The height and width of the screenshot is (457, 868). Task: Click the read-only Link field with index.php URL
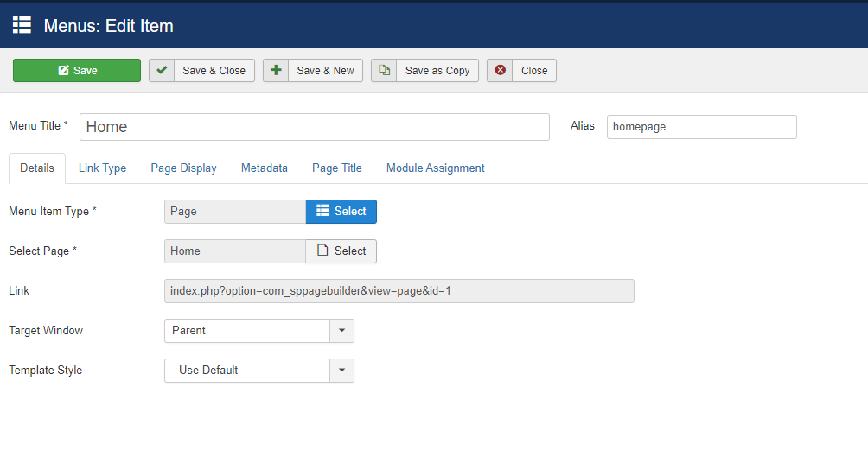tap(399, 291)
